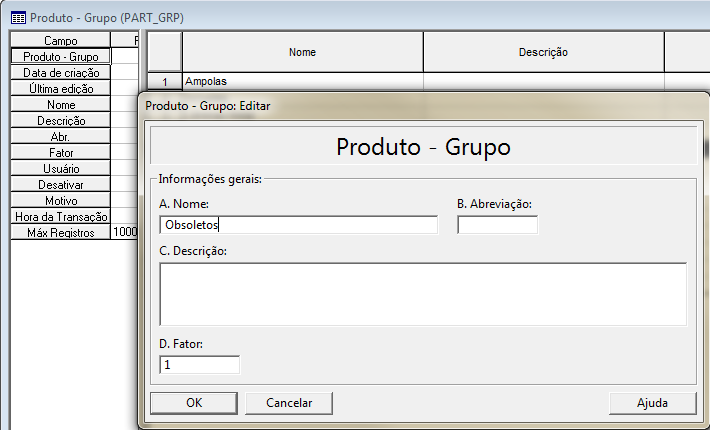Image resolution: width=710 pixels, height=430 pixels.
Task: Click inside the C. Descrição text area
Action: pyautogui.click(x=422, y=294)
